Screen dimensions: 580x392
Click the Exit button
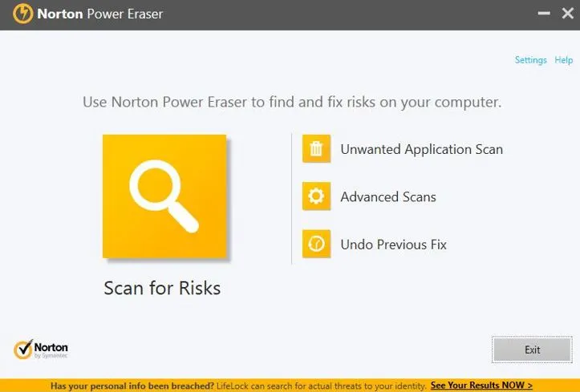[x=533, y=350]
